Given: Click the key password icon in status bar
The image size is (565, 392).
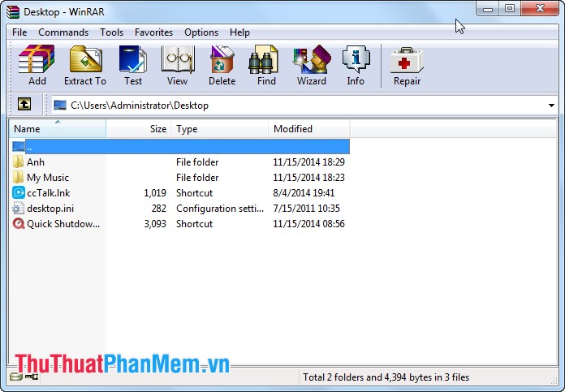Looking at the screenshot, I should click(32, 377).
